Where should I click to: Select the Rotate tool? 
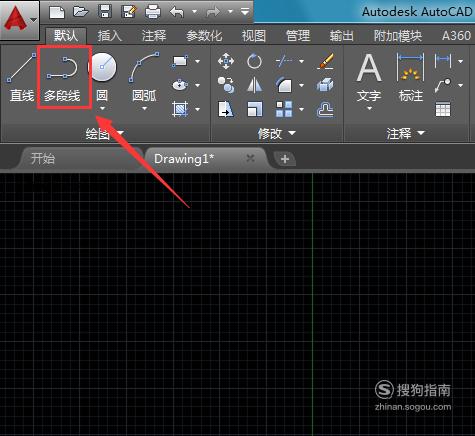[x=254, y=61]
